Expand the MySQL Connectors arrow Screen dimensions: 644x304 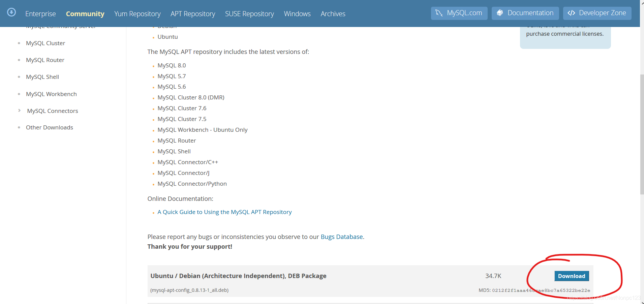coord(19,111)
